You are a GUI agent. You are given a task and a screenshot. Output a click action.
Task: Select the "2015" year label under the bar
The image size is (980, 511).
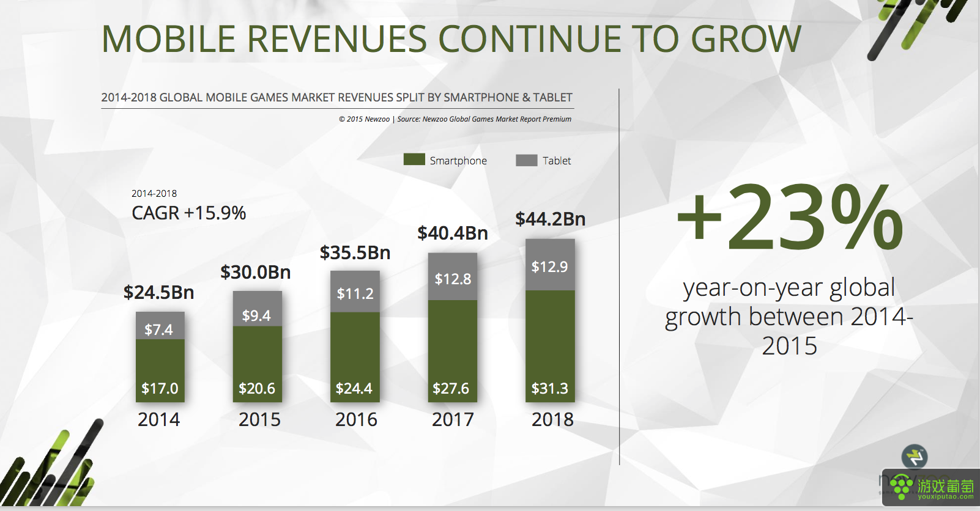259,420
